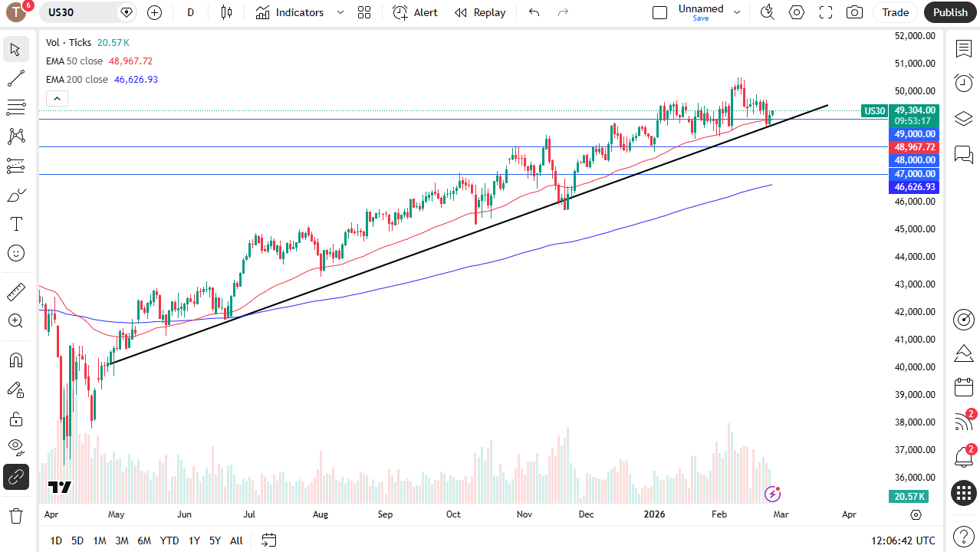Open the chats panel
The width and height of the screenshot is (980, 552).
click(x=964, y=154)
